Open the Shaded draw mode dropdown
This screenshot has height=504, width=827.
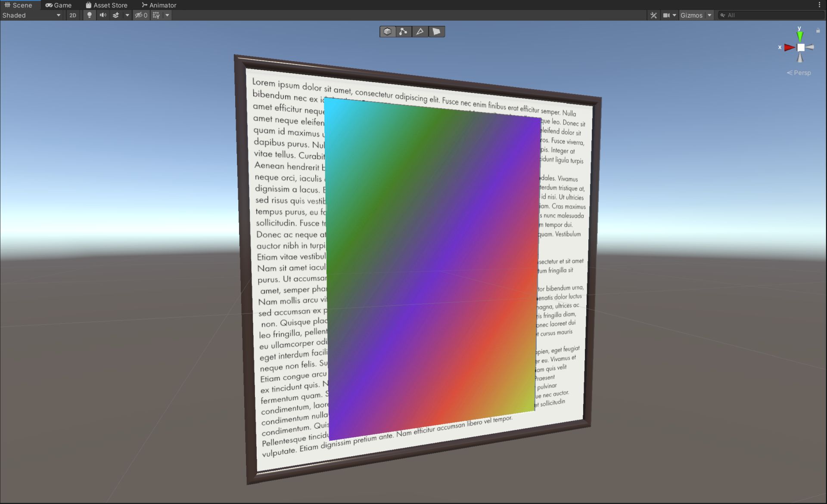[x=31, y=15]
